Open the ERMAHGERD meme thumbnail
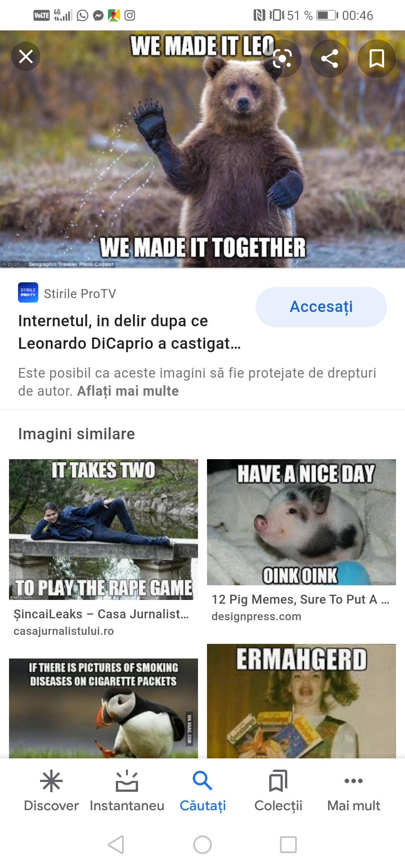 [301, 701]
